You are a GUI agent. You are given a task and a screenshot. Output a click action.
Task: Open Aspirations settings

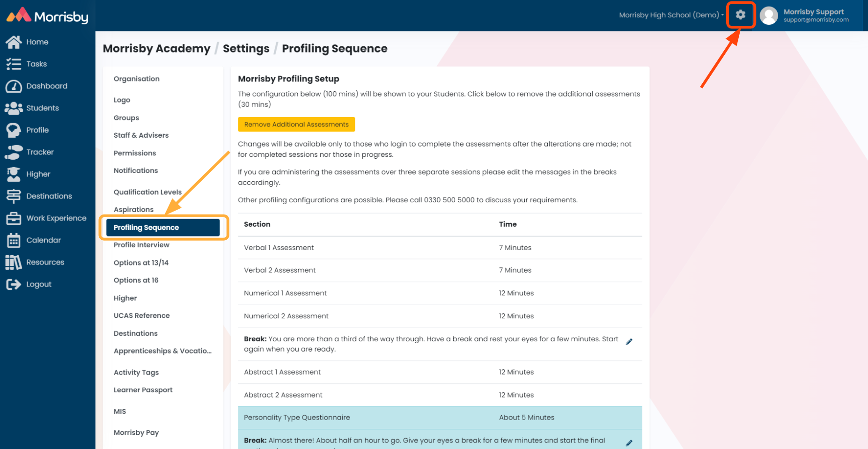click(133, 209)
